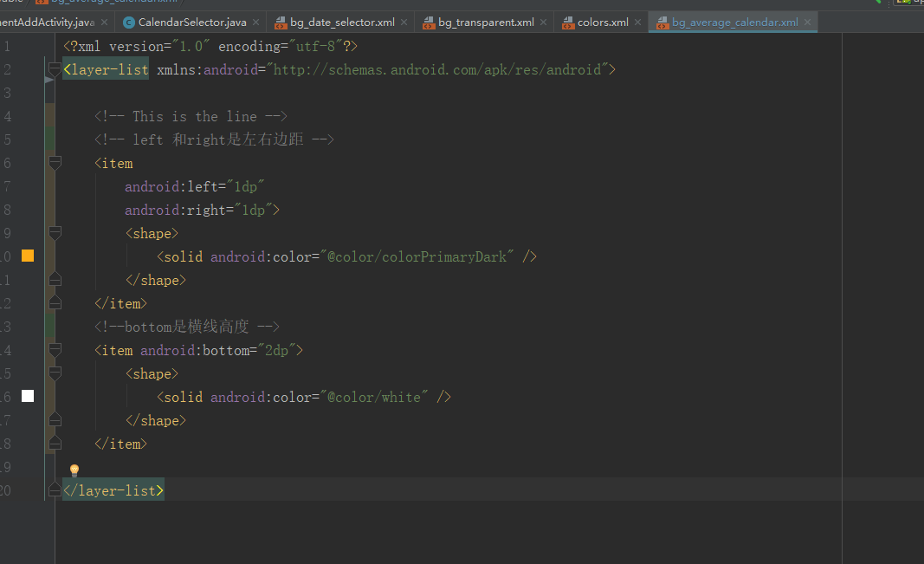Viewport: 924px width, 564px height.
Task: Click the opening layer-list tag text
Action: click(106, 69)
